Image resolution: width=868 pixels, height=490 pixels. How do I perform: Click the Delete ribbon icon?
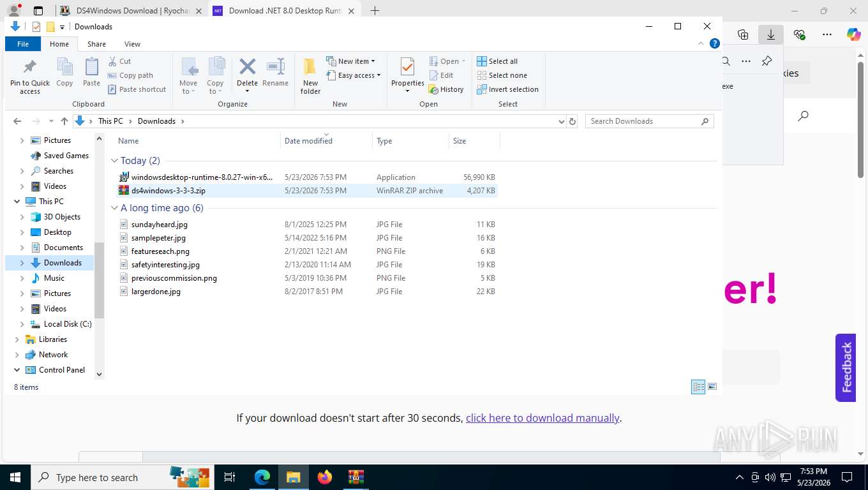[247, 76]
